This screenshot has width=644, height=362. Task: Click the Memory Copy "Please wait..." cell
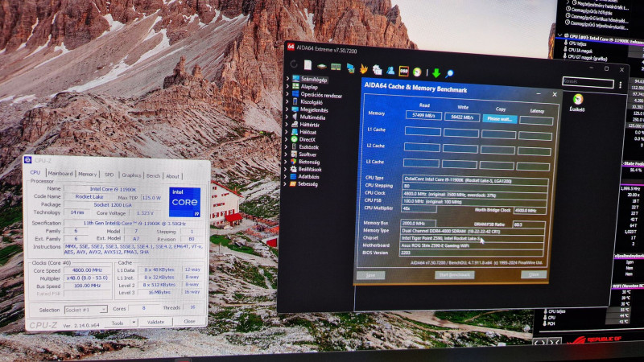pyautogui.click(x=499, y=118)
